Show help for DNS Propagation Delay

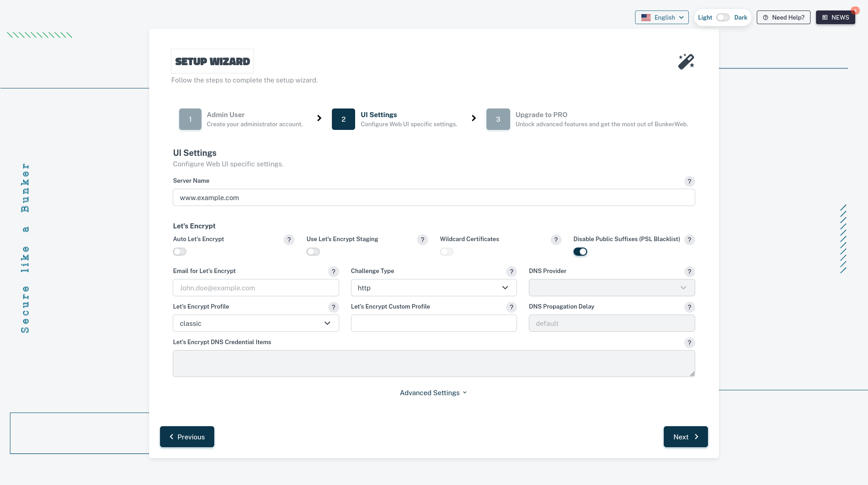[x=689, y=307]
